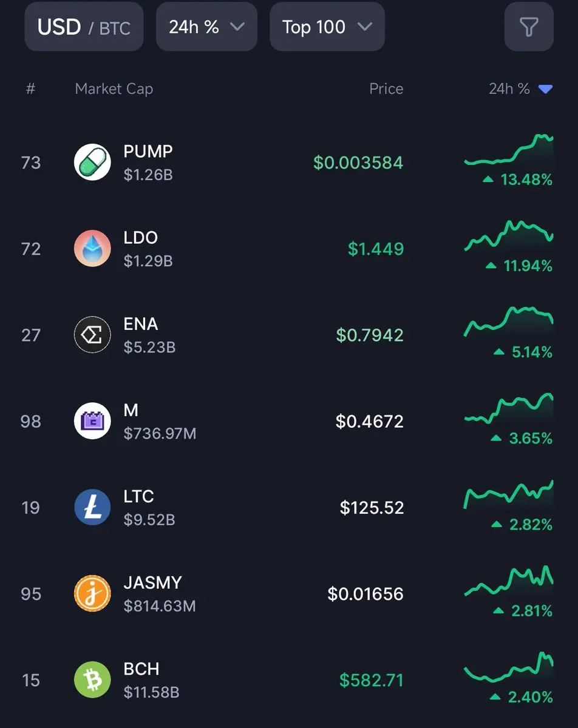Sort by Price column header
This screenshot has height=728, width=578.
tap(386, 89)
